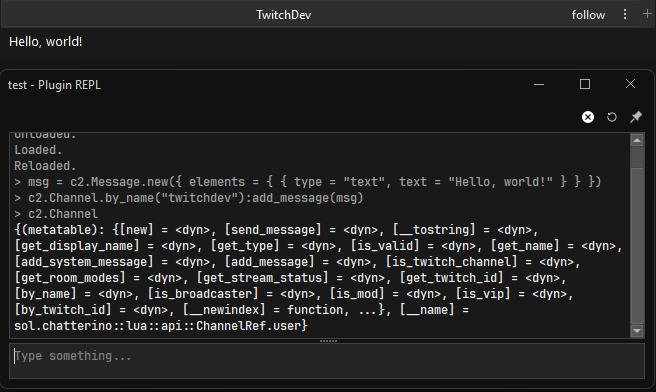Click the 'Hello, world!' chat message
Viewport: 656px width, 392px height.
pos(46,41)
